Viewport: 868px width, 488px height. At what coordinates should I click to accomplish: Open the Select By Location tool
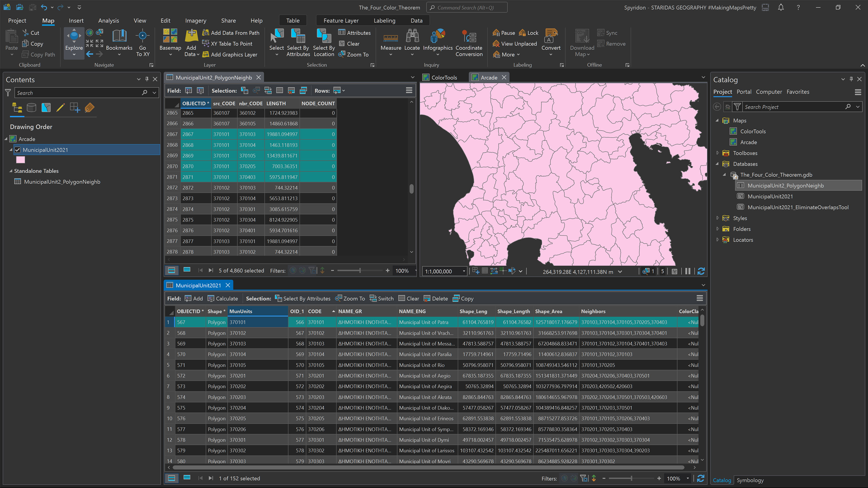(x=324, y=42)
